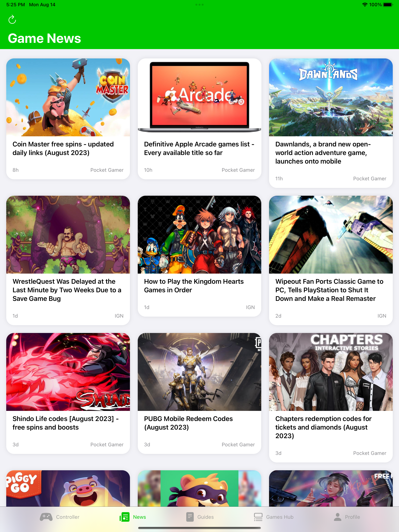Select the News tab icon
The width and height of the screenshot is (399, 532).
[125, 517]
